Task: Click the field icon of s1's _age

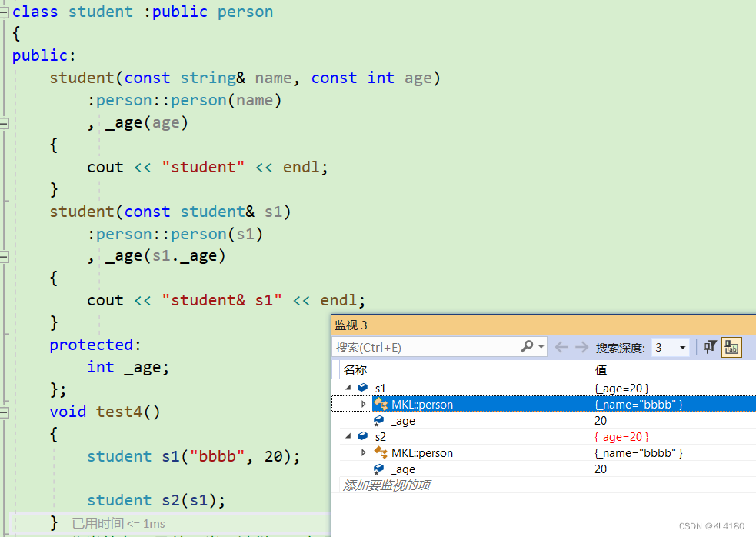Action: point(379,421)
